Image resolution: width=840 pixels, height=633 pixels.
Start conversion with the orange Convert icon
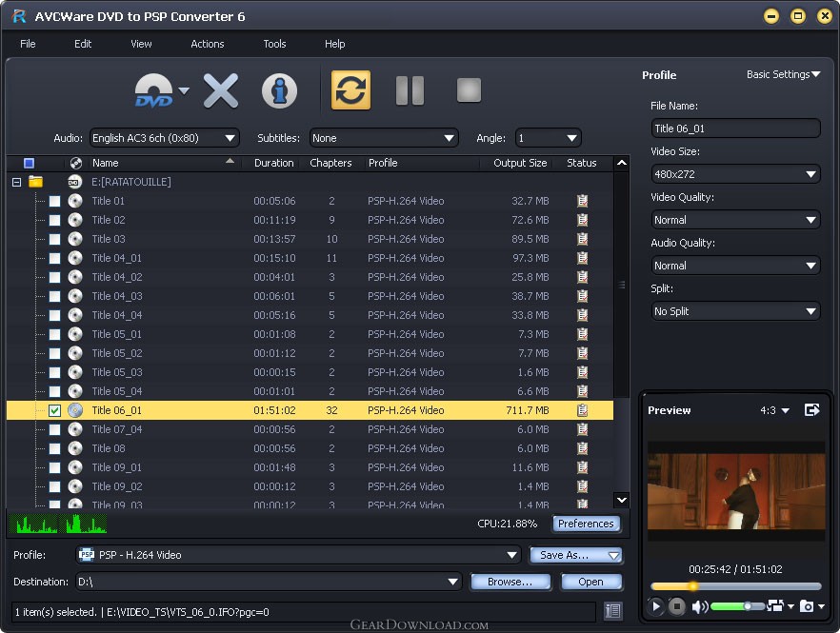point(350,90)
